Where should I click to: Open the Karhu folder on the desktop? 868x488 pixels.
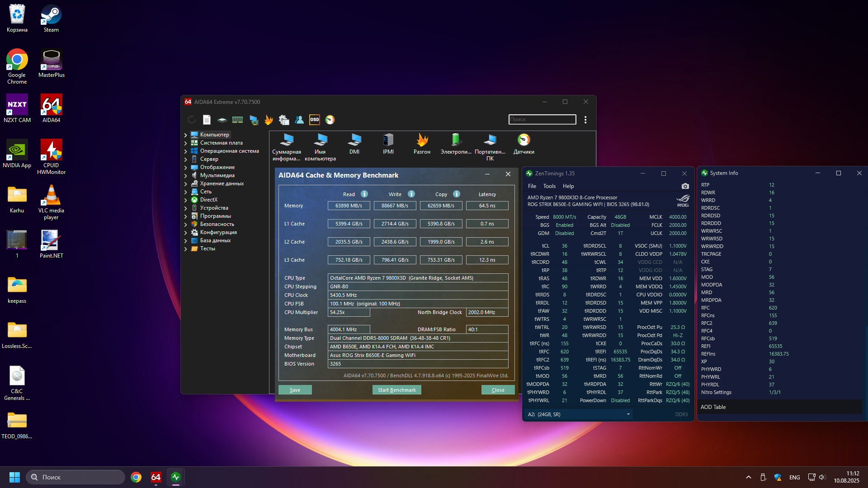click(17, 199)
